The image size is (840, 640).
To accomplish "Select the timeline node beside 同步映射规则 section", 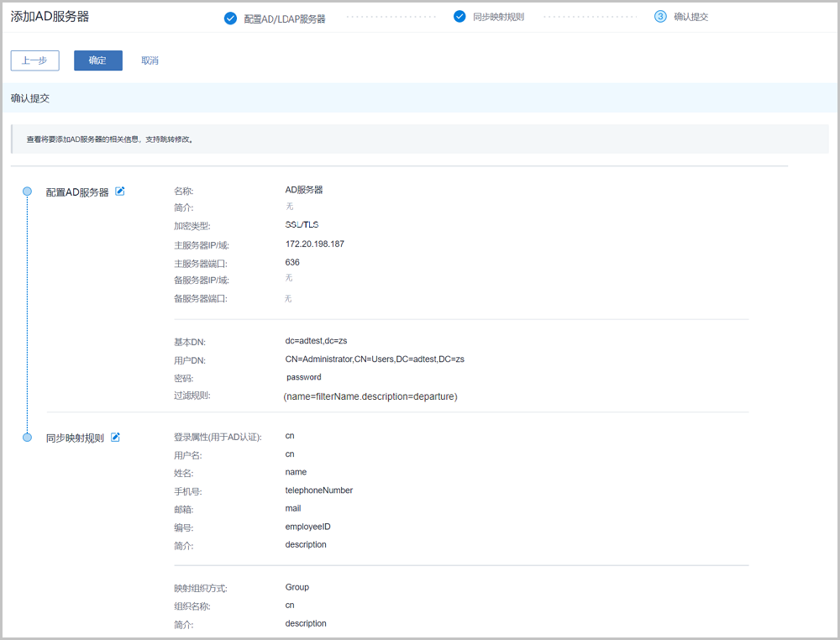I will [x=27, y=438].
